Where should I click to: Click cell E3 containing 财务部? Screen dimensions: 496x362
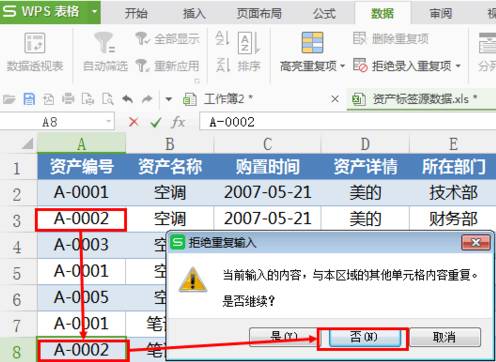tap(453, 219)
